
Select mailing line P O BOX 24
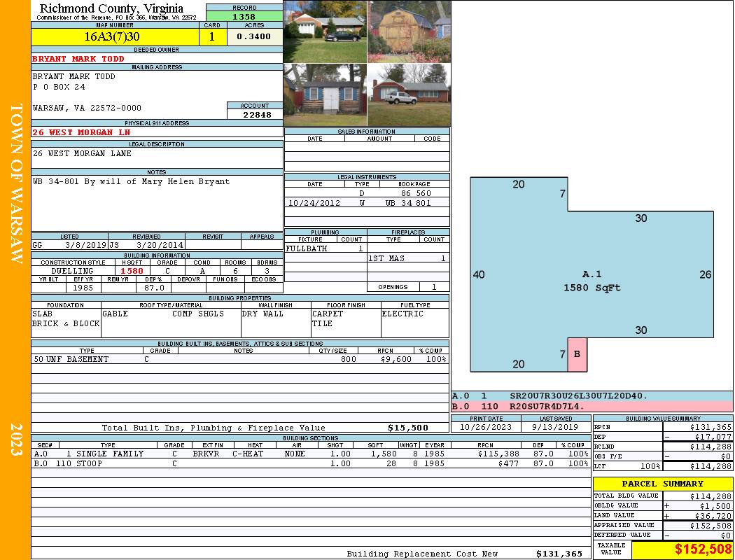pyautogui.click(x=59, y=87)
